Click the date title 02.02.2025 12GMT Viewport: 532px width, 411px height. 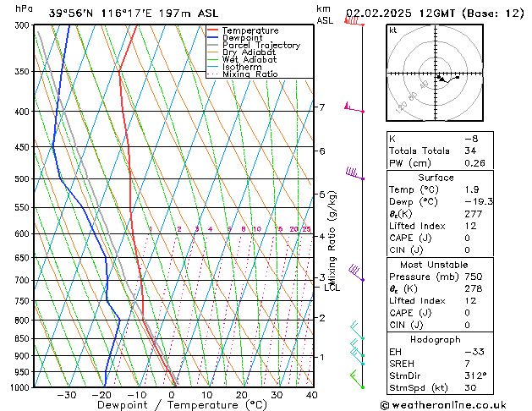point(400,14)
